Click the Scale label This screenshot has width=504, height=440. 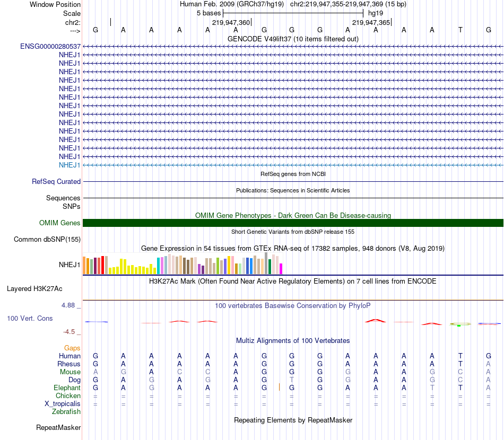coord(72,13)
